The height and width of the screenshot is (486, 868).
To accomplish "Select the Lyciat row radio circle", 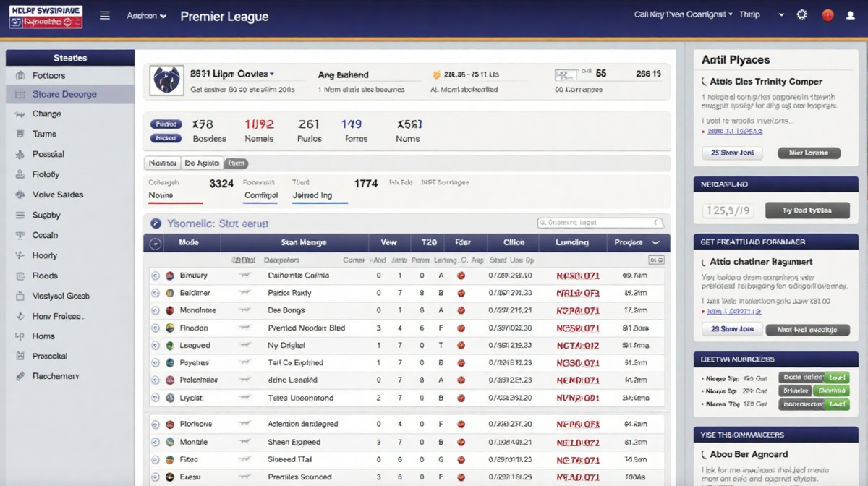I will [155, 398].
